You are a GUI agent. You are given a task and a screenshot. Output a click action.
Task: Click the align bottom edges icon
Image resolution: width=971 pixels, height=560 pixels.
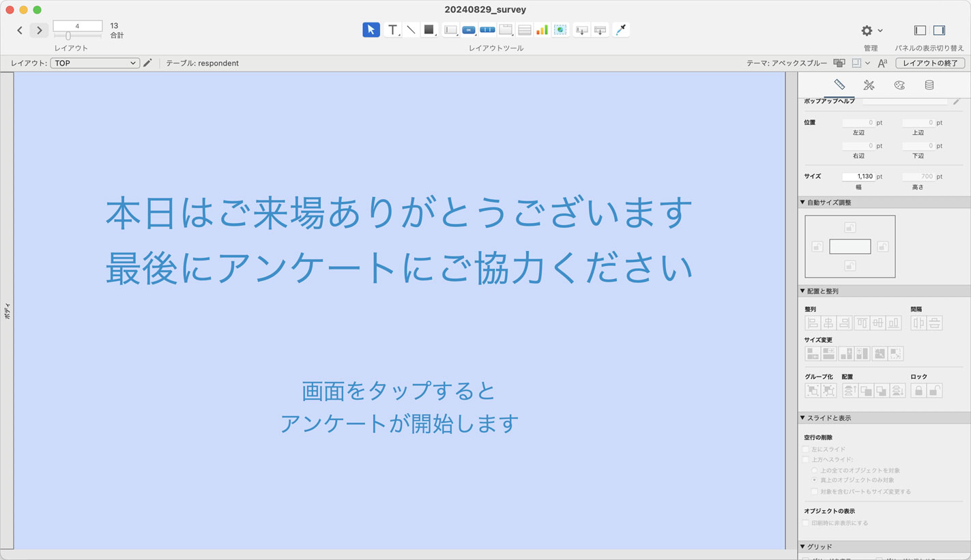tap(894, 323)
